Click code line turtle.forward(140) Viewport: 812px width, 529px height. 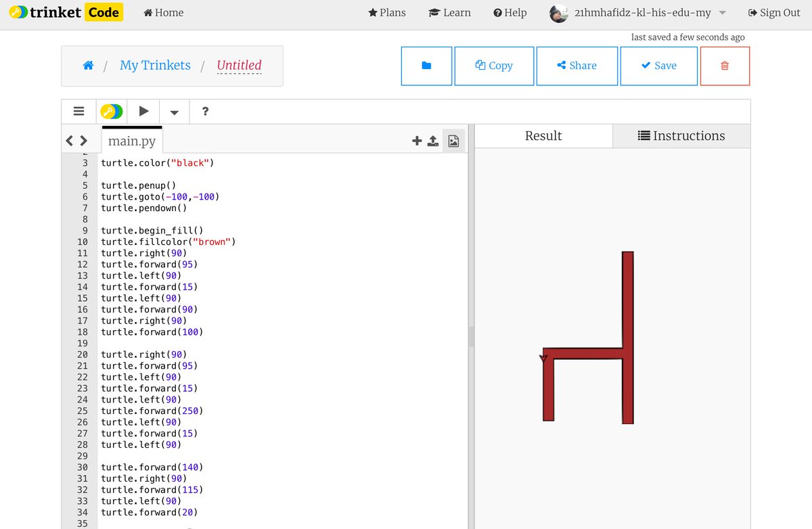(152, 467)
